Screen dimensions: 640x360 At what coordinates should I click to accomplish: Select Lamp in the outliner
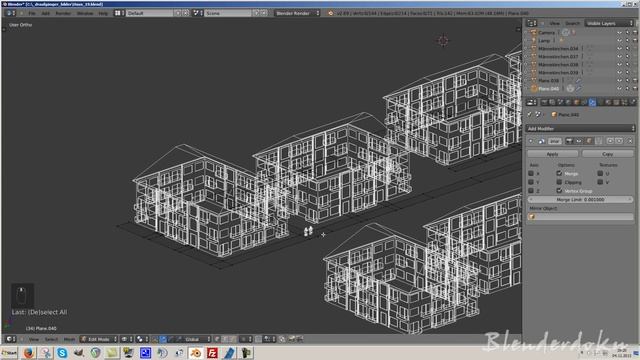pos(544,40)
